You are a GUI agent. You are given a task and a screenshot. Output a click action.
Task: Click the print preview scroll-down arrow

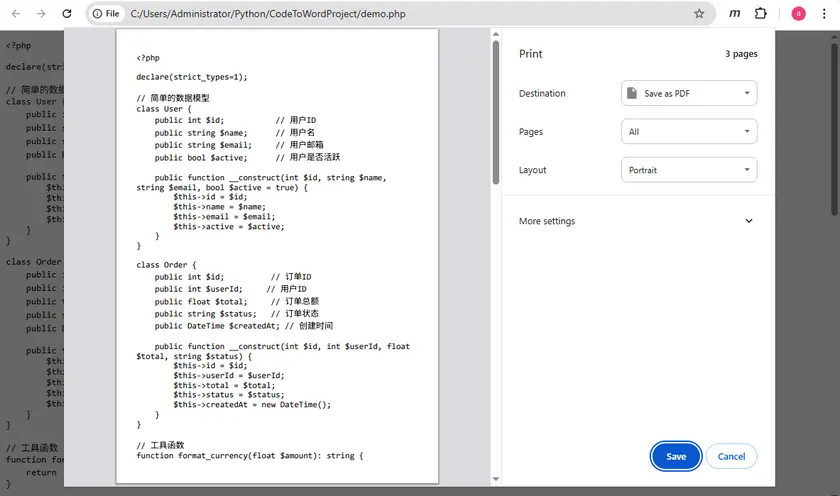[x=495, y=480]
